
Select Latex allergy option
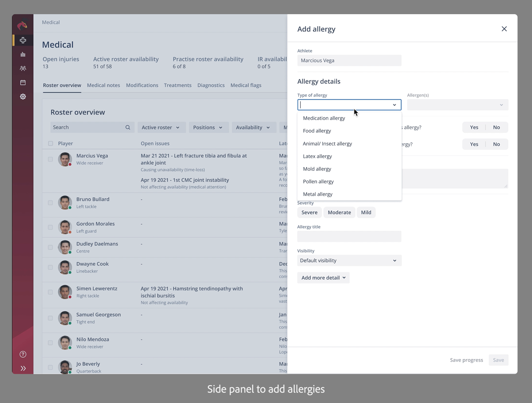point(349,156)
